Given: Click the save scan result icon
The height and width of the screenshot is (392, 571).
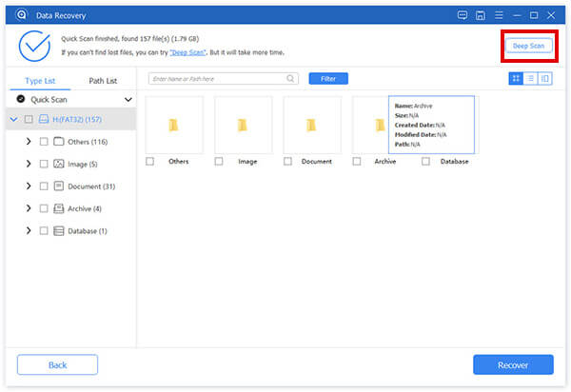Looking at the screenshot, I should tap(481, 15).
